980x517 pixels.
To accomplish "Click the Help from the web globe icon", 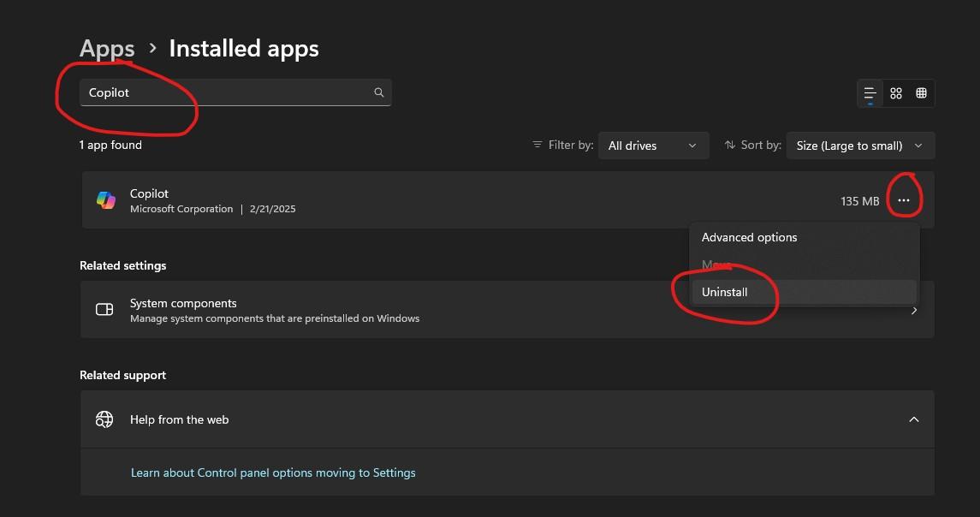I will point(104,419).
